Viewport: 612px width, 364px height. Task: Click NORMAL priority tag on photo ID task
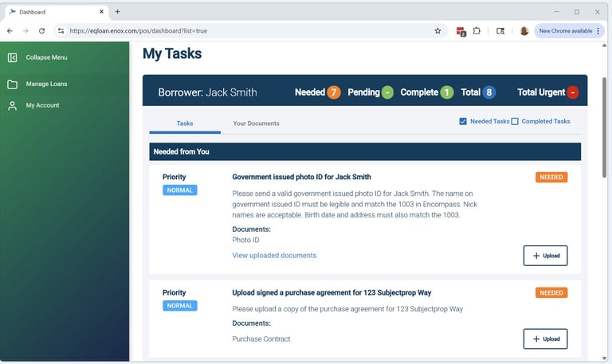[180, 190]
